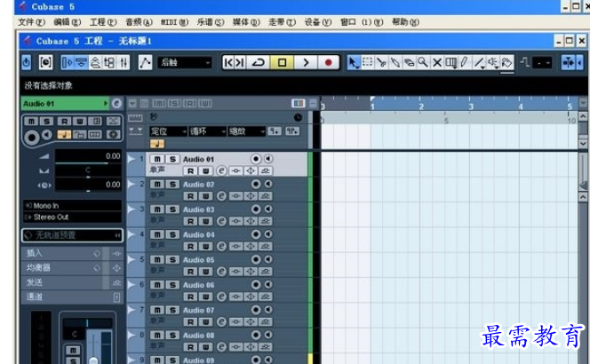
Task: Select the Mute X tool
Action: pyautogui.click(x=437, y=62)
